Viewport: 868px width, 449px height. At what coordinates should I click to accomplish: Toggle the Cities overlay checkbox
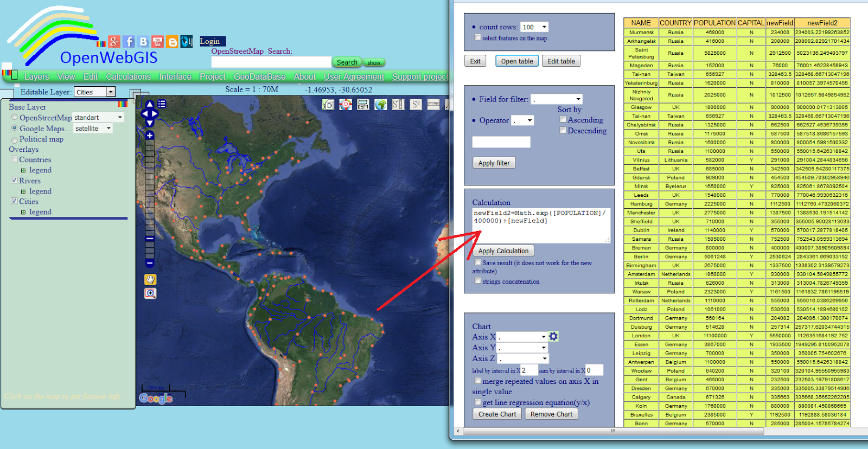(14, 201)
